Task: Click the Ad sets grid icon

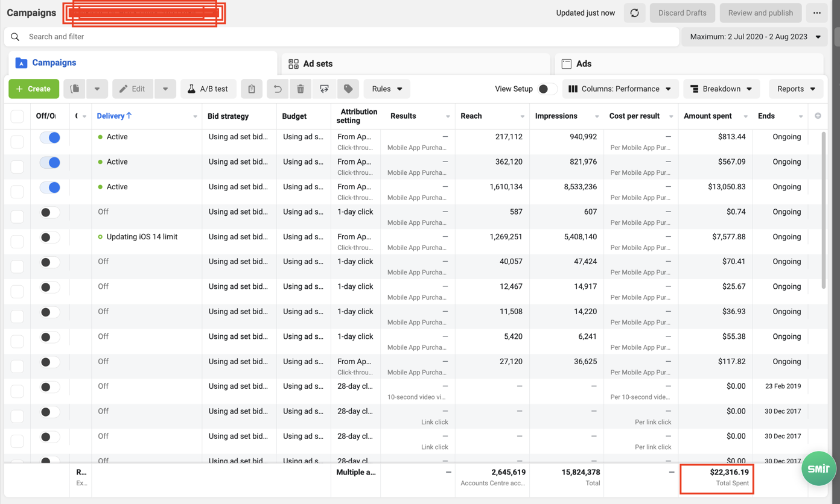Action: [x=293, y=63]
